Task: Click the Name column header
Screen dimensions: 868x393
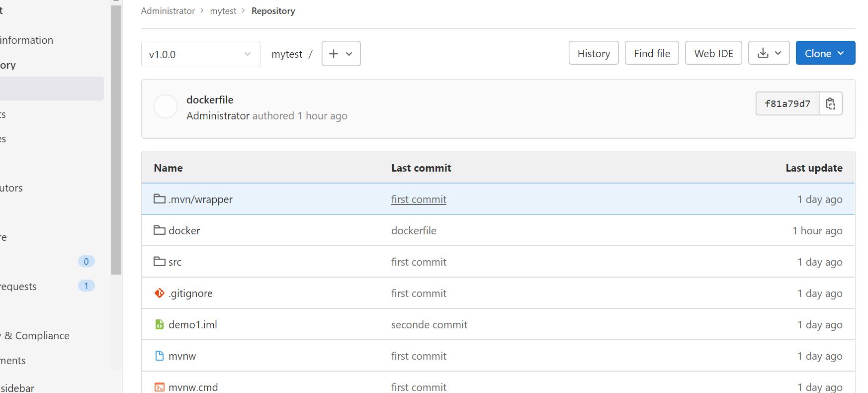Action: (168, 168)
